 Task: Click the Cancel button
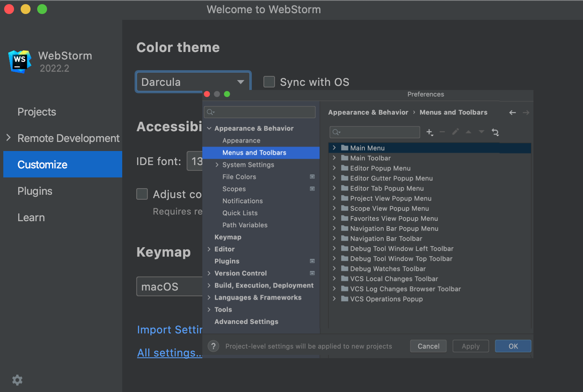[x=428, y=346]
